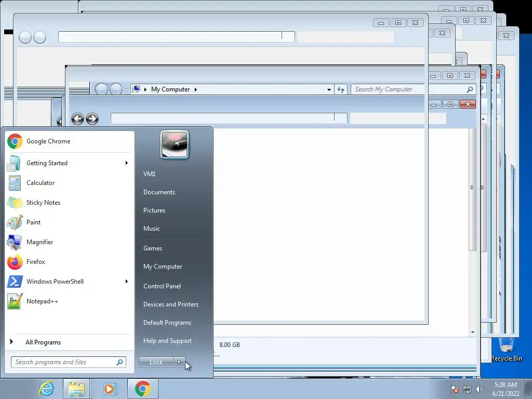Viewport: 532px width, 399px height.
Task: Open Games from Start menu
Action: click(153, 248)
